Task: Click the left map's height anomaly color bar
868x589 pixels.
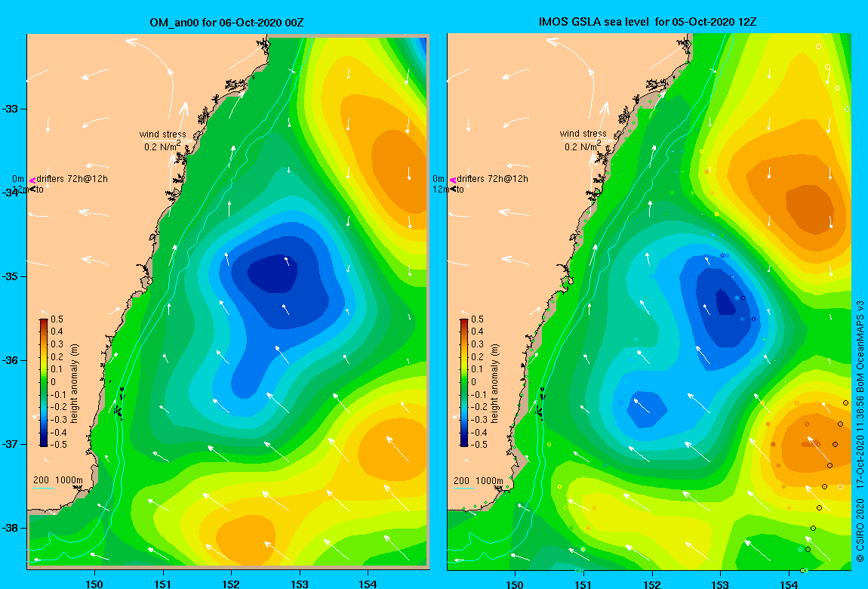Action: 44,383
